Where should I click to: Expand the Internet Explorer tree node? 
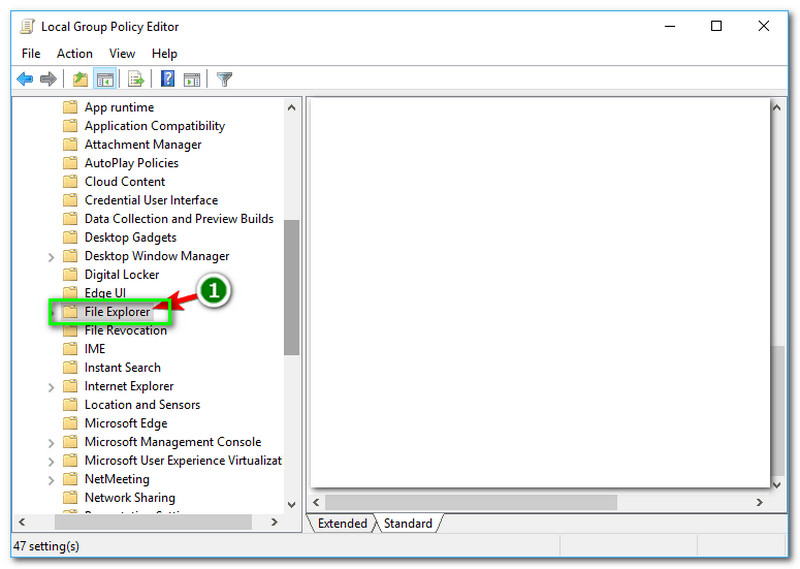[51, 387]
